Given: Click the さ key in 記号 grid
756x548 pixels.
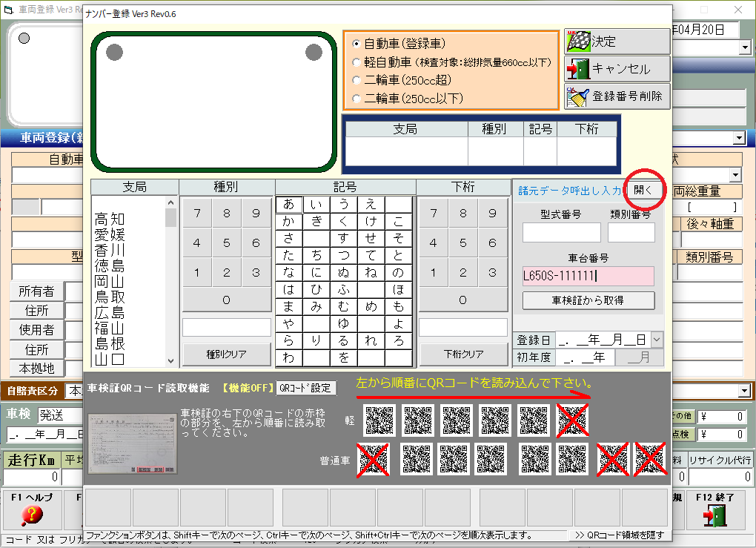Looking at the screenshot, I should 289,238.
